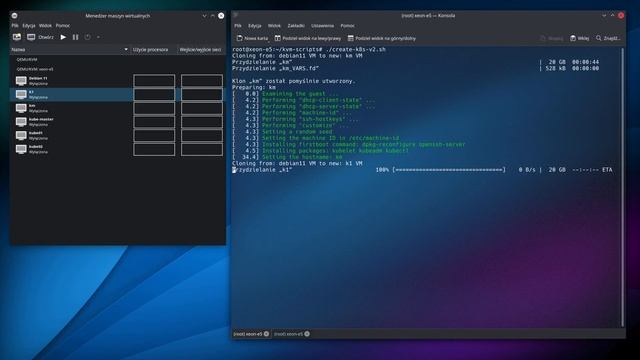The height and width of the screenshot is (360, 640).
Task: Close the active (root) xeon-e5 tab
Action: pyautogui.click(x=267, y=334)
